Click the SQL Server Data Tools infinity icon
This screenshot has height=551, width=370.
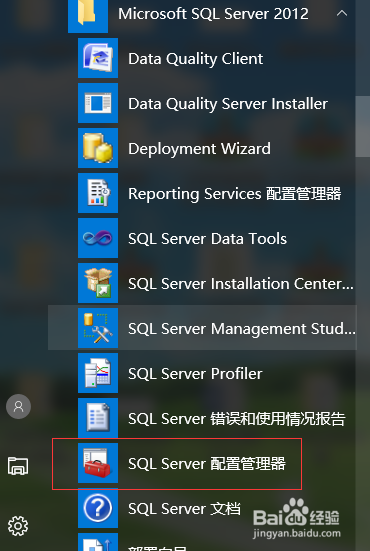click(x=98, y=238)
